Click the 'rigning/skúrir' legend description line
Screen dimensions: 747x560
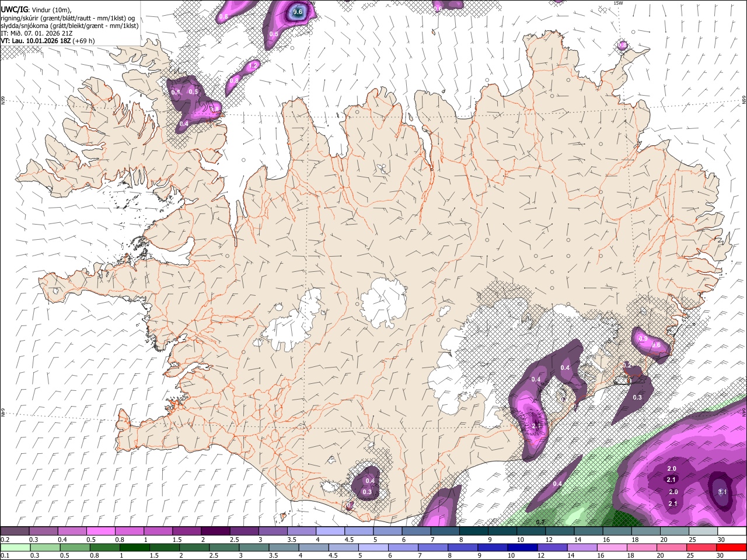[x=68, y=17]
